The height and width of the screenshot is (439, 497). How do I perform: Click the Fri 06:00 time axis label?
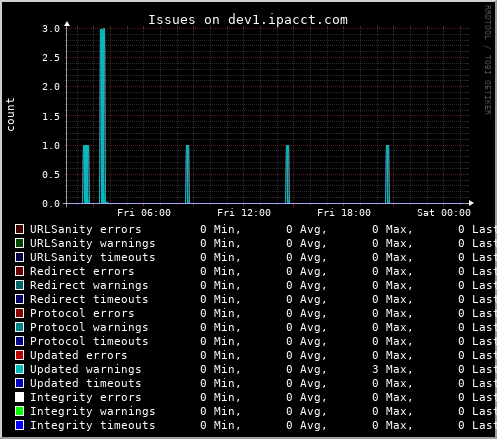(144, 213)
